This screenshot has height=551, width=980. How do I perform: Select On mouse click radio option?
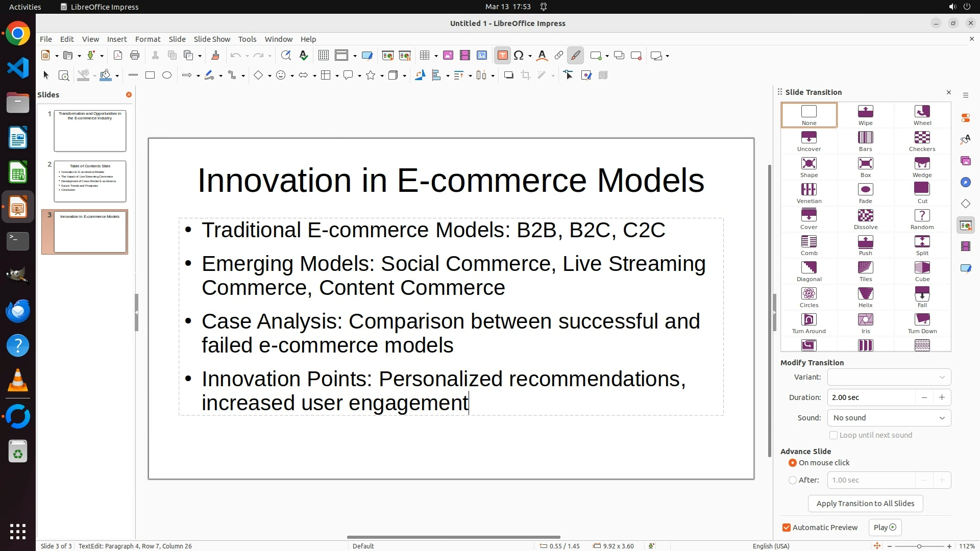tap(793, 463)
